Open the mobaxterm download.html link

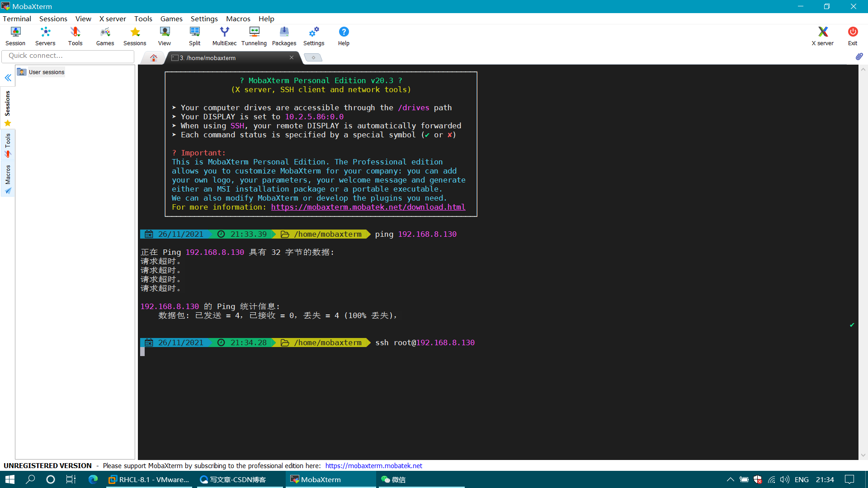point(368,207)
